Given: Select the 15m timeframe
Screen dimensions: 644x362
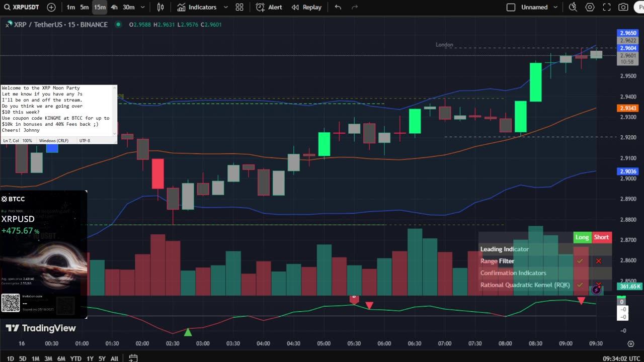Looking at the screenshot, I should pos(100,7).
